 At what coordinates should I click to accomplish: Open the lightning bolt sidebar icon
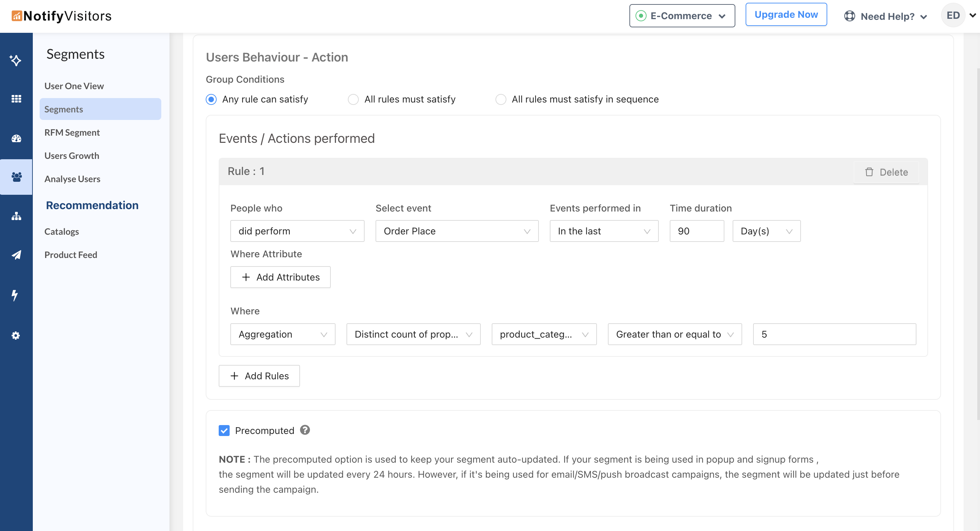point(15,295)
